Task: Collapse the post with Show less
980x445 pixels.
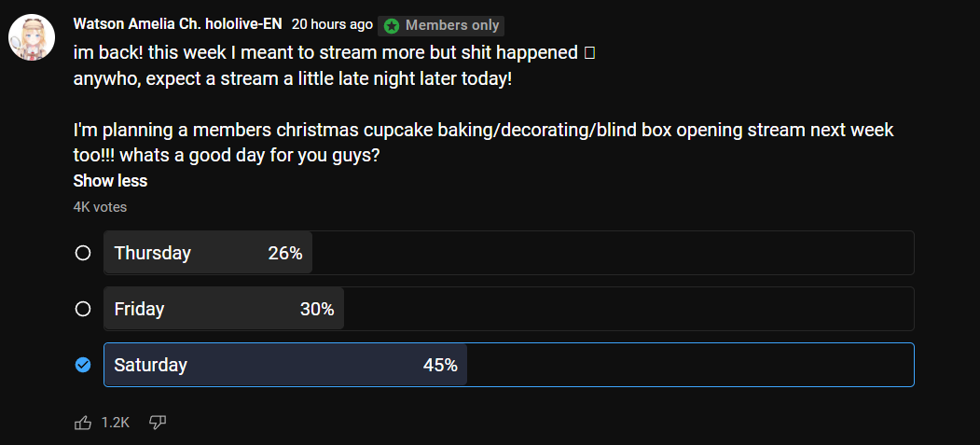Action: tap(110, 181)
